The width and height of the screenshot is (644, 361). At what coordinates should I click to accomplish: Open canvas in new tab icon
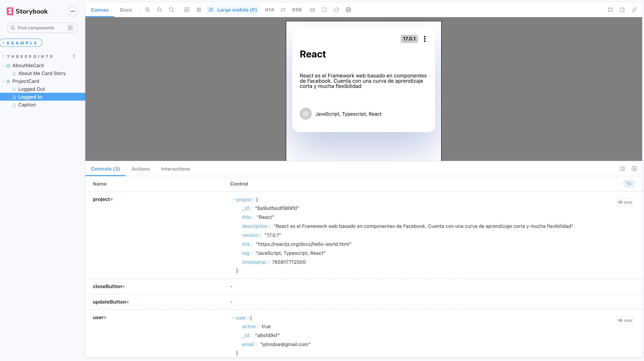pyautogui.click(x=622, y=10)
